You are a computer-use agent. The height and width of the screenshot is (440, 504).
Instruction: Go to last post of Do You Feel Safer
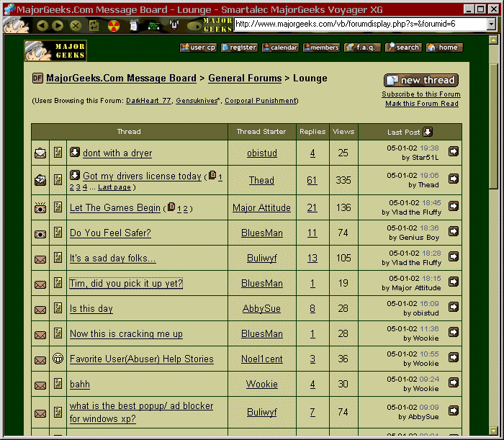pyautogui.click(x=454, y=231)
